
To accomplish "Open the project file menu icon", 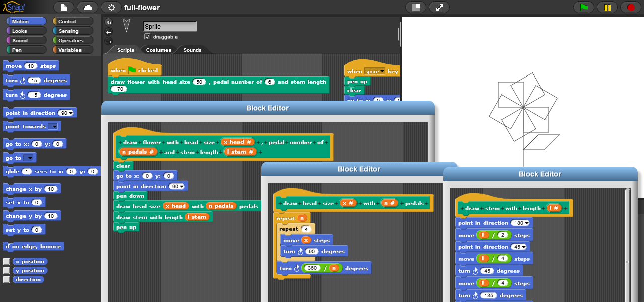I will (64, 8).
